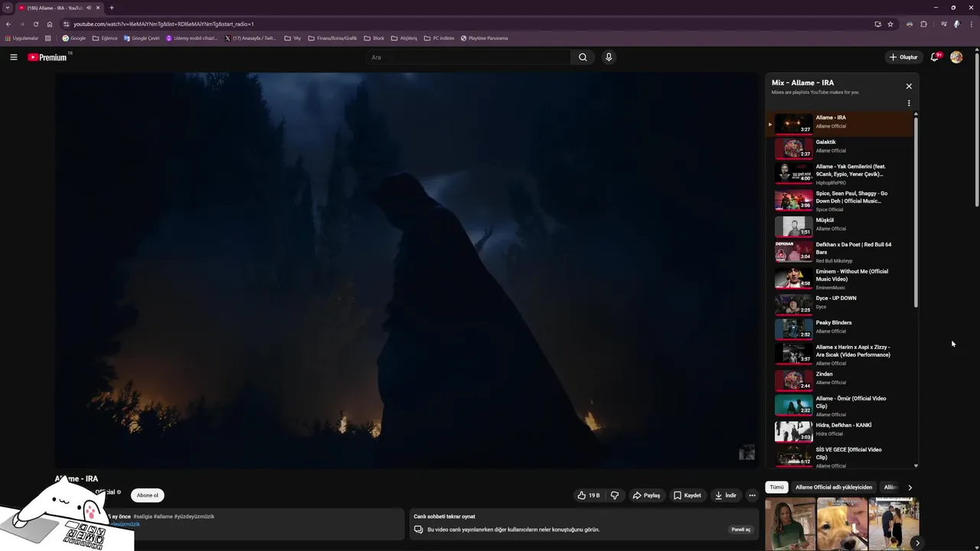Play Spice, Sean Paul, Shaggy - Go Down Deh
Viewport: 980px width, 551px height.
841,201
